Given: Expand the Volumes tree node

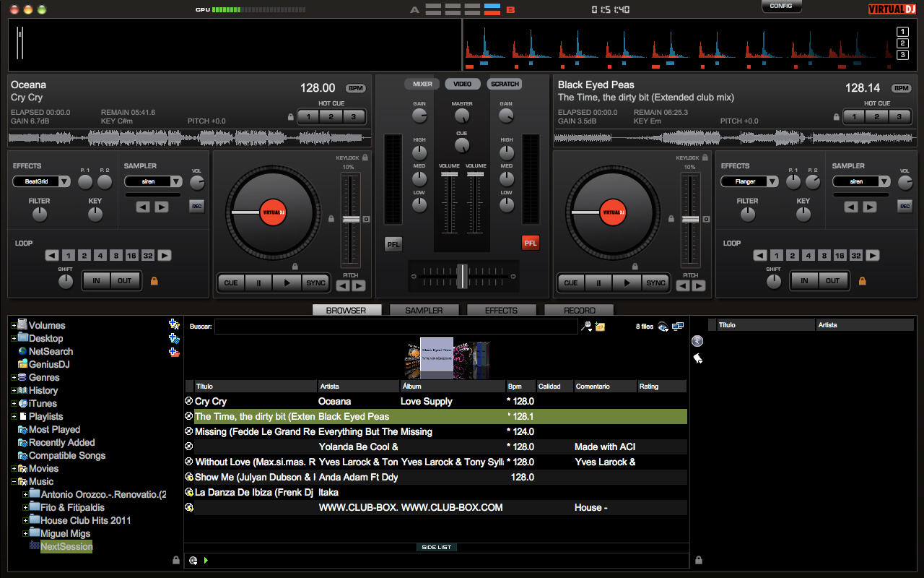Looking at the screenshot, I should click(14, 325).
